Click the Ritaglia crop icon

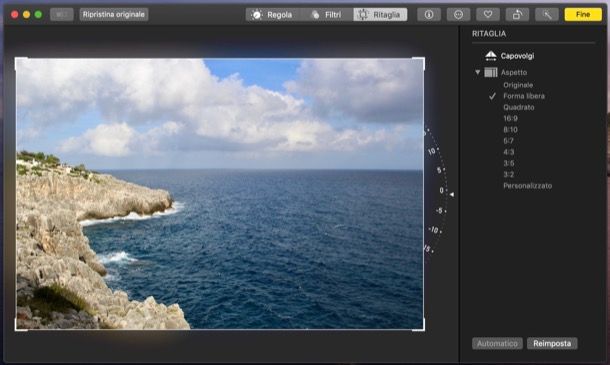(x=363, y=15)
